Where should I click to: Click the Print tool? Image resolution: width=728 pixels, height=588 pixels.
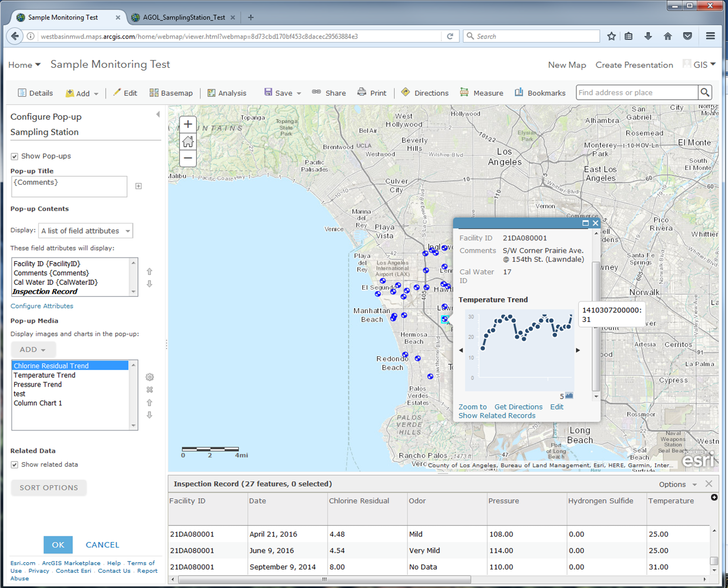372,93
